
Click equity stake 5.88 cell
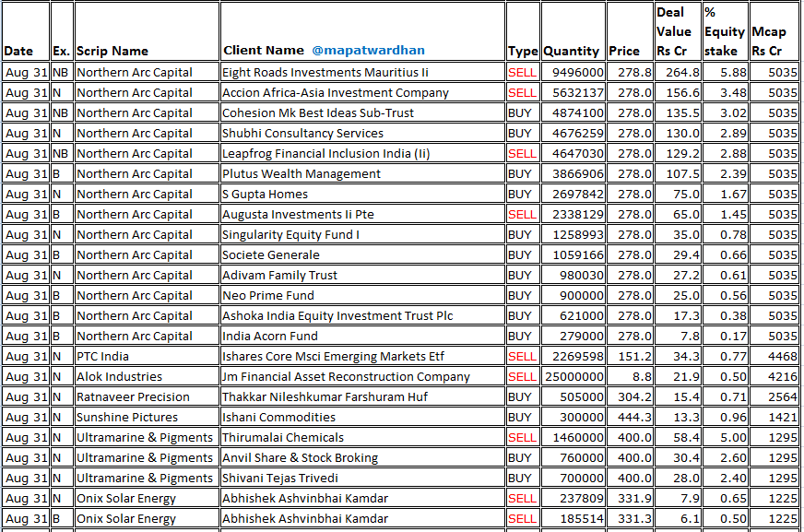[x=726, y=72]
